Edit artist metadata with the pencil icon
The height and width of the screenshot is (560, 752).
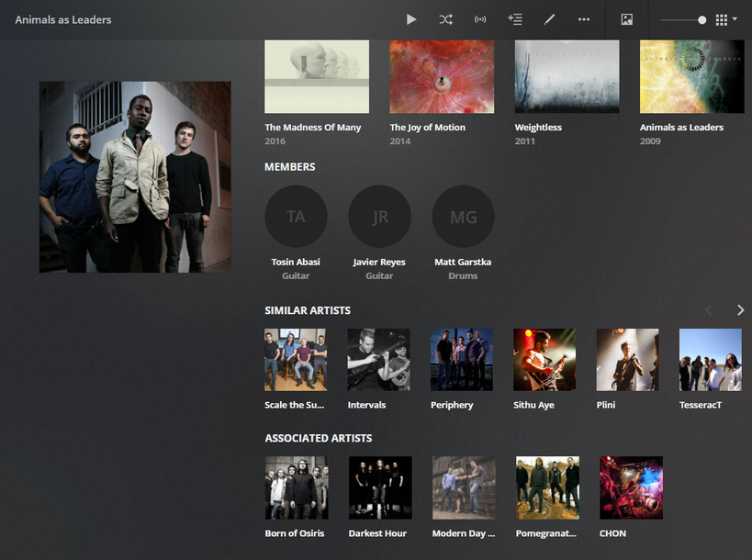tap(549, 19)
